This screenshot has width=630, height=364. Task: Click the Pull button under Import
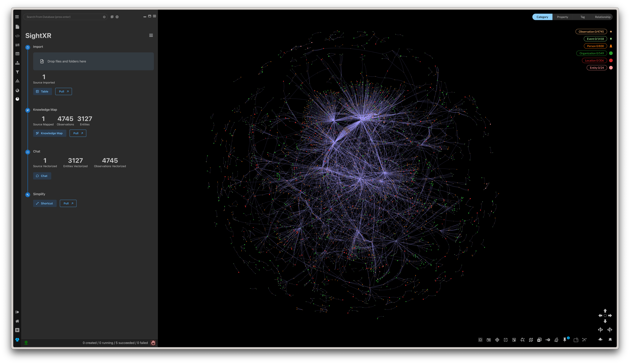[63, 91]
